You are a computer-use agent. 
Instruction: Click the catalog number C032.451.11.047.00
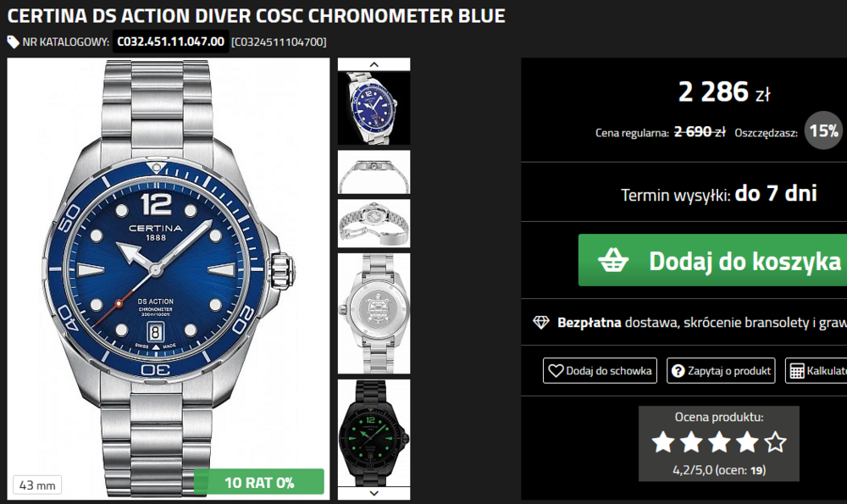[x=171, y=42]
